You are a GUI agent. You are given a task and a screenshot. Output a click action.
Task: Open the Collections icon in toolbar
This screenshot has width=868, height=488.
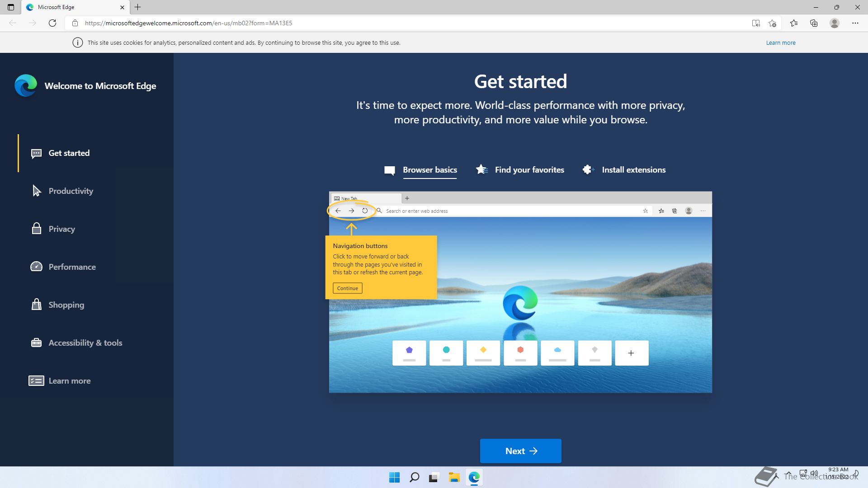click(814, 23)
